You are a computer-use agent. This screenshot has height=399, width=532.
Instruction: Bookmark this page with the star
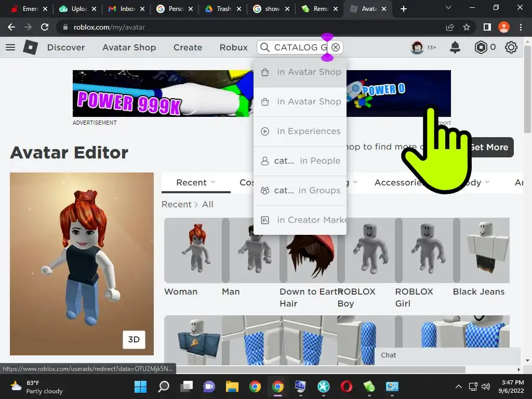pos(467,27)
